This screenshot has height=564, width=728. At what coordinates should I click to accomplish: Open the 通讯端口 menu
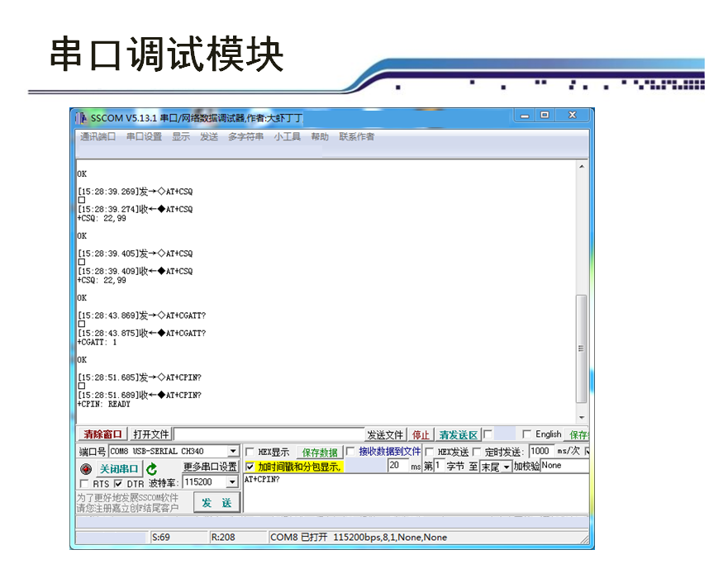tap(98, 136)
